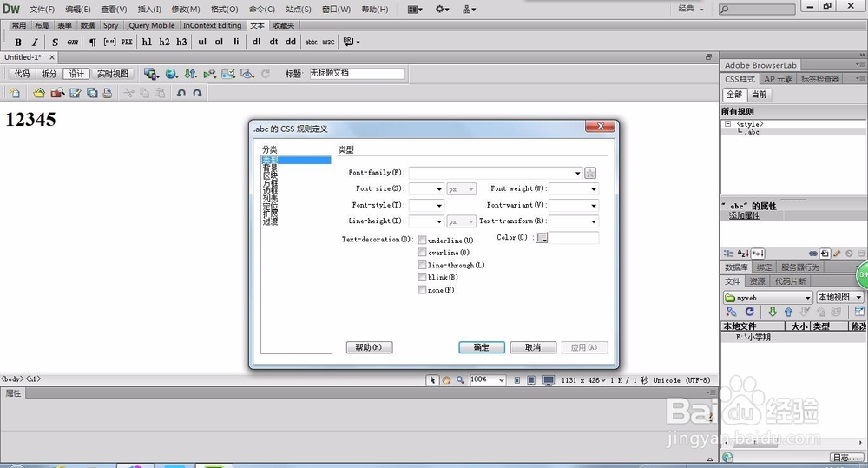The width and height of the screenshot is (868, 468).
Task: Open the Font-weight dropdown
Action: coord(594,189)
